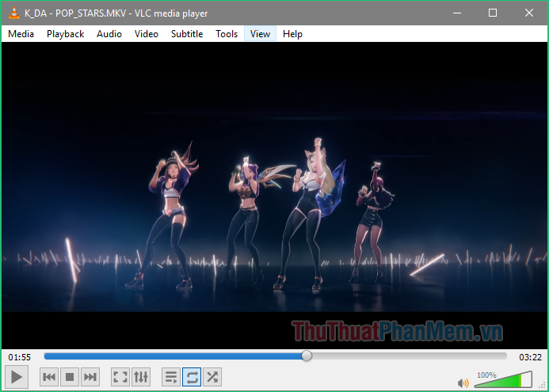
Task: Click total duration 03:22 label
Action: click(531, 357)
